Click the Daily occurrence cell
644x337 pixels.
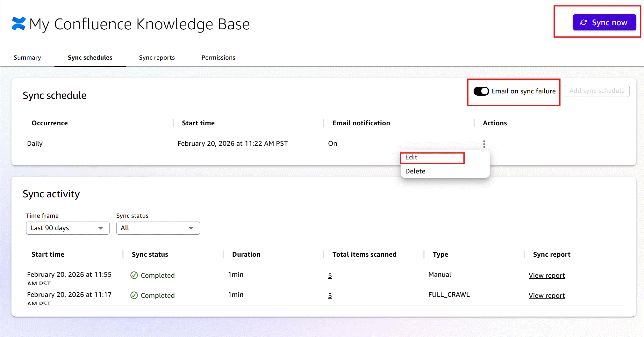(35, 143)
